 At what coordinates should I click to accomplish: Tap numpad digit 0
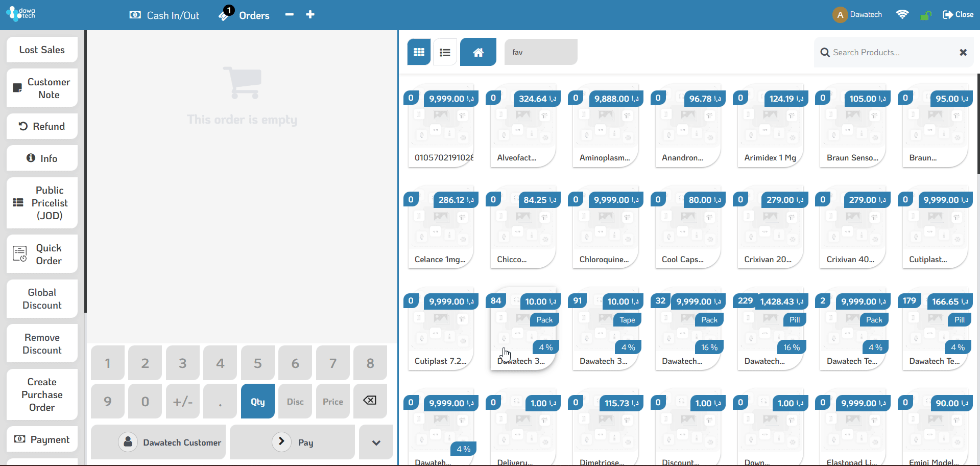pos(145,401)
